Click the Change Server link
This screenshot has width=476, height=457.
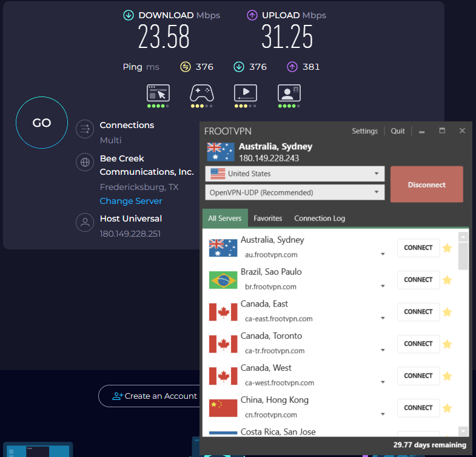[x=131, y=201]
